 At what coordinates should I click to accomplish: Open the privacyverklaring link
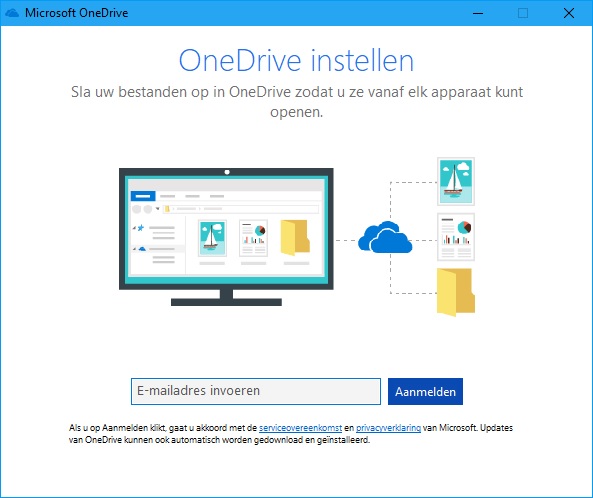point(388,428)
